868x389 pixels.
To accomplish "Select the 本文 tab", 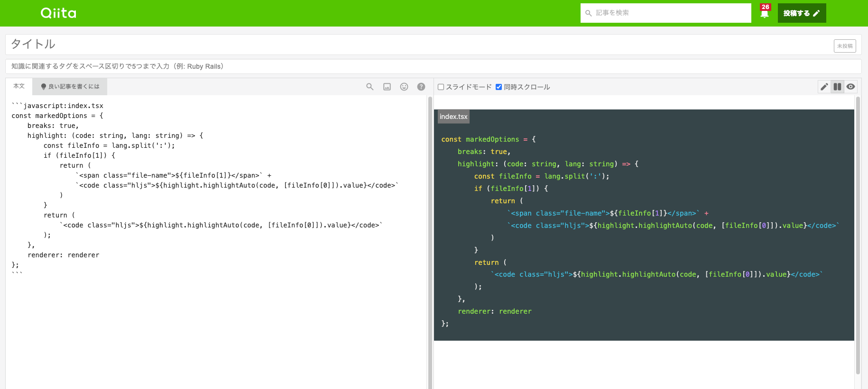I will [19, 86].
